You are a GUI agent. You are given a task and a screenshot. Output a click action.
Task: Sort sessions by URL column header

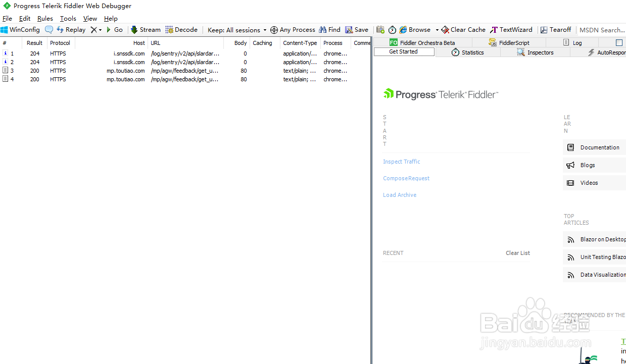tap(185, 43)
